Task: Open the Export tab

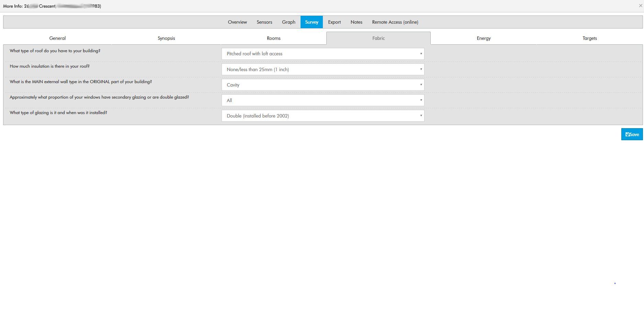Action: [x=334, y=22]
